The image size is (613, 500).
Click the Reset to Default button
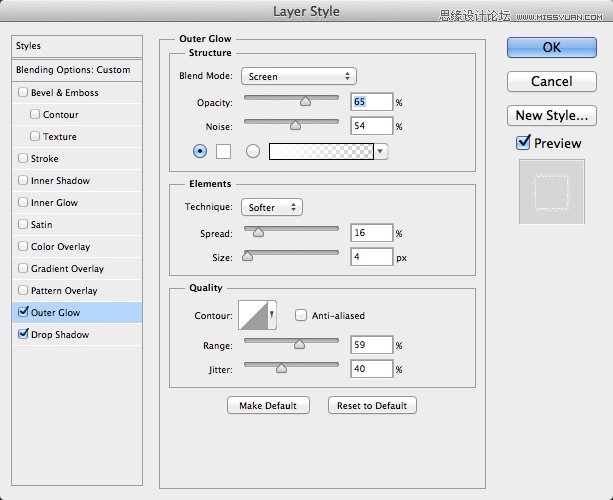(x=371, y=405)
